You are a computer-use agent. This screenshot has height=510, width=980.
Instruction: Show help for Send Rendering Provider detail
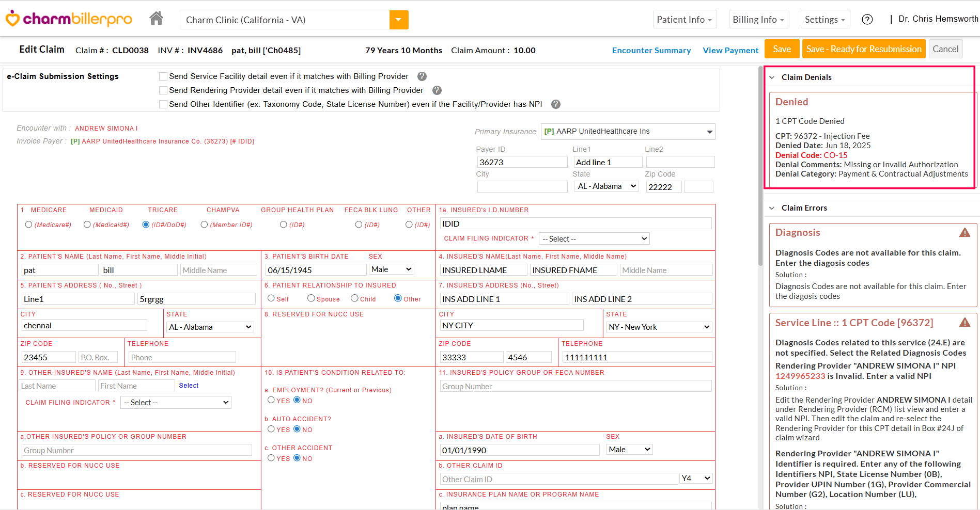click(437, 90)
